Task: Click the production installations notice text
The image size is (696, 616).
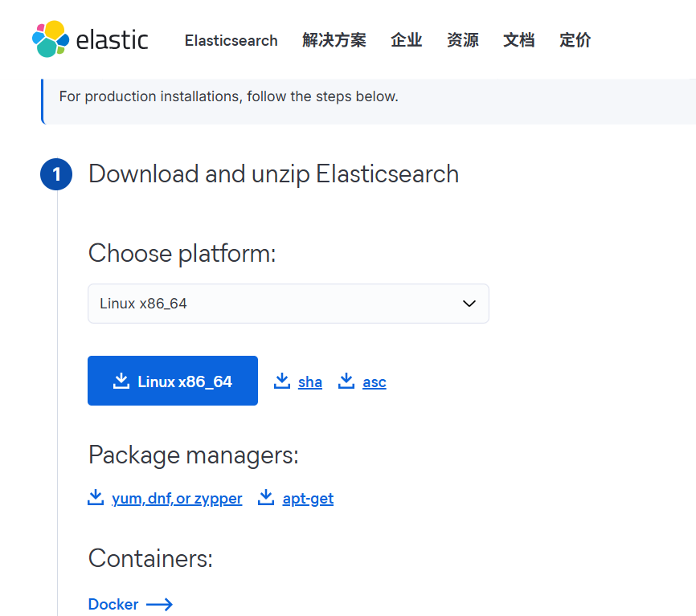Action: coord(228,96)
